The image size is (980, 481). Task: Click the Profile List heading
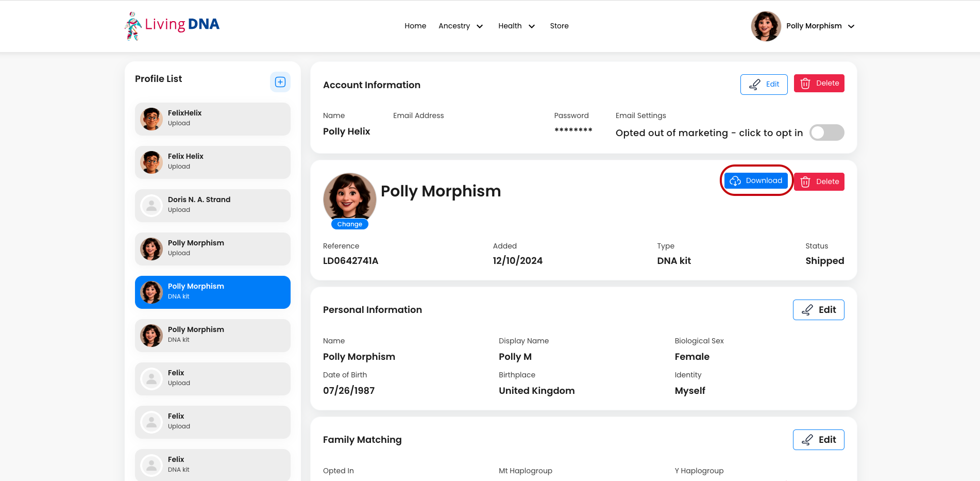pos(158,79)
